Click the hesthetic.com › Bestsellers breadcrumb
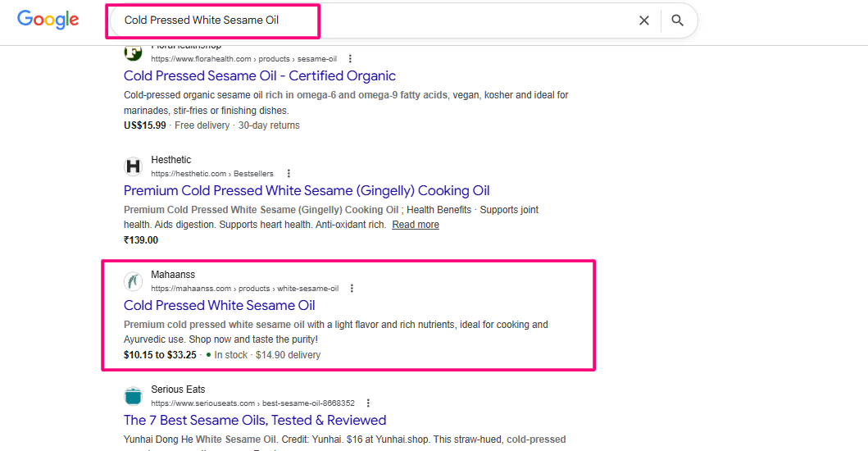The height and width of the screenshot is (451, 868). (212, 173)
